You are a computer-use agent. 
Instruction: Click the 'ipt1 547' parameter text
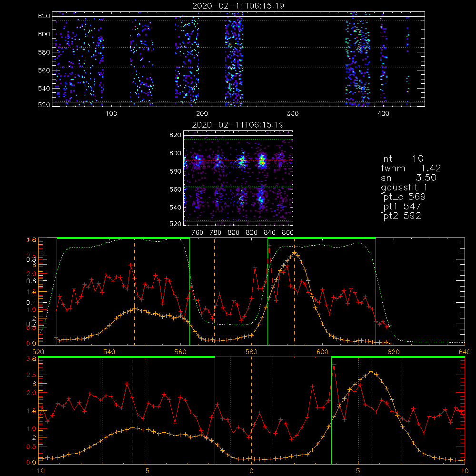401,207
